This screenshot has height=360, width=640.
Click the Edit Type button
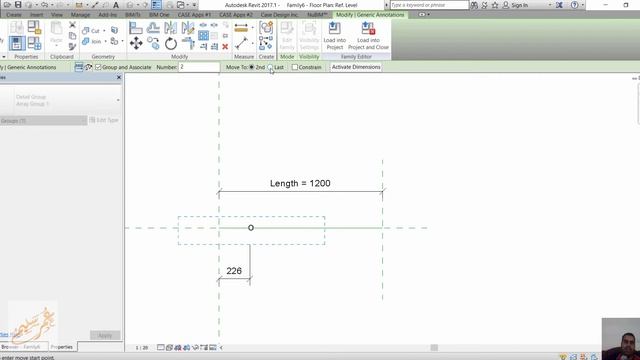click(x=104, y=120)
